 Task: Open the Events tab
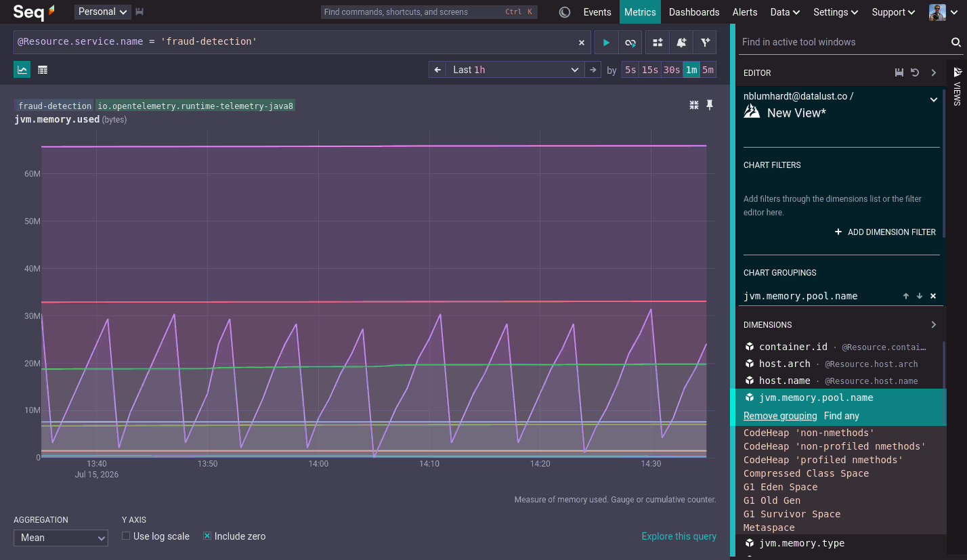[x=597, y=12]
